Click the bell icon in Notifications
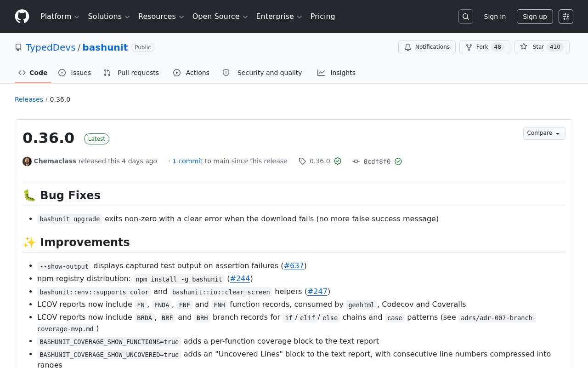Viewport: 588px width, 368px height. pyautogui.click(x=408, y=47)
